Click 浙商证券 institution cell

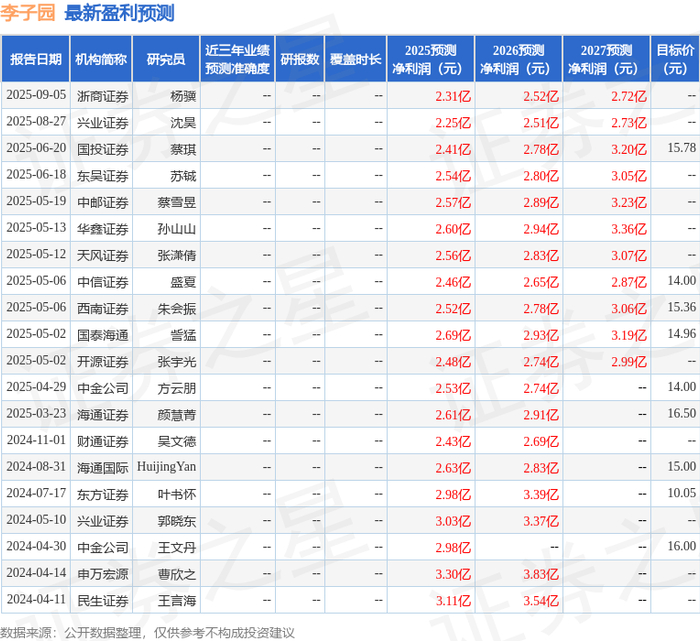[103, 96]
